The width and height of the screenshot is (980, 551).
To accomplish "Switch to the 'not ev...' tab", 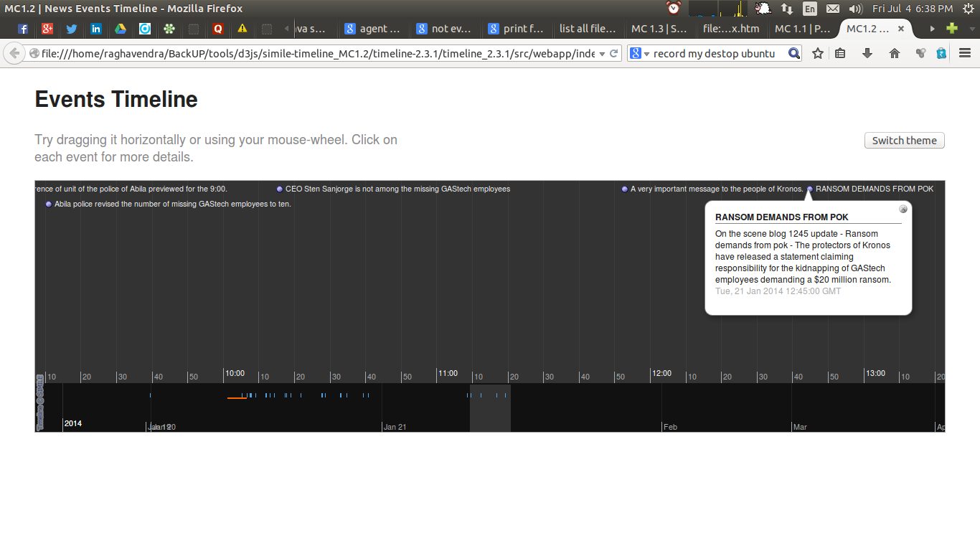I will pyautogui.click(x=444, y=29).
